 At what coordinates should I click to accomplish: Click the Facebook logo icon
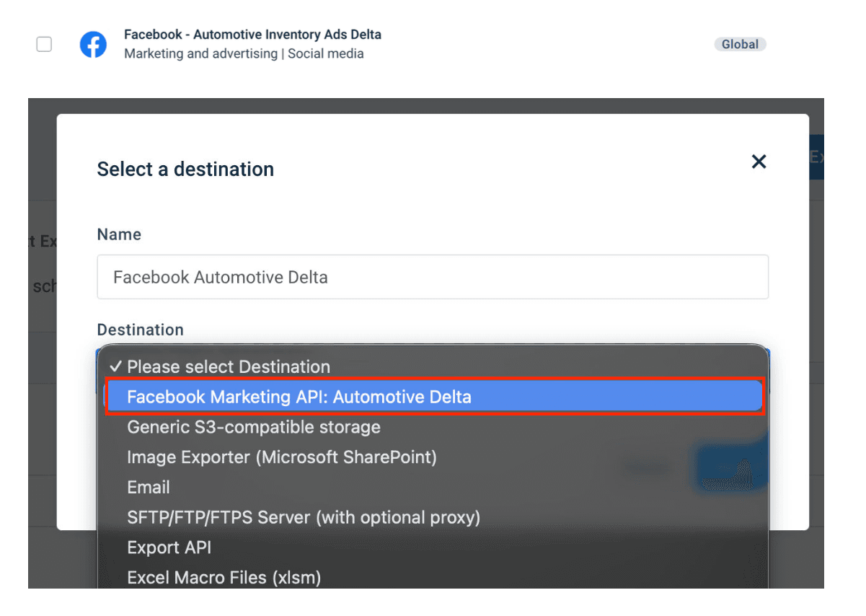coord(92,44)
